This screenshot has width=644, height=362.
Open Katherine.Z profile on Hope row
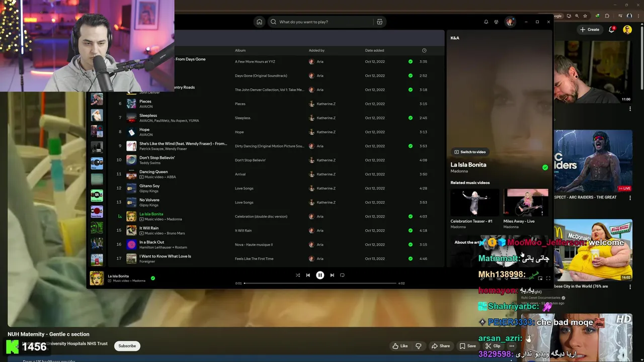[x=326, y=132]
